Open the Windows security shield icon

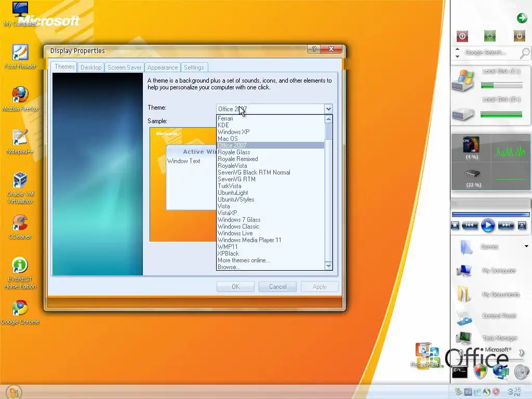(x=480, y=371)
